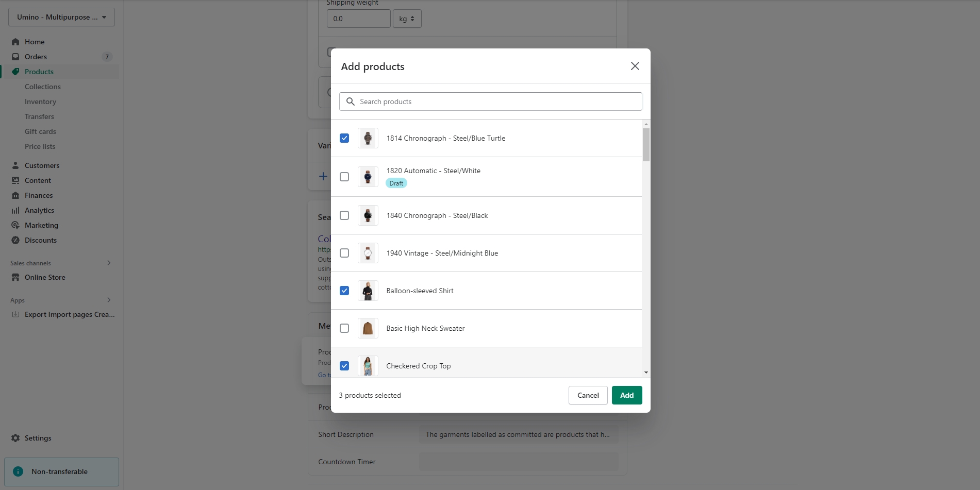This screenshot has height=490, width=980.
Task: Click the Orders inbox icon
Action: pos(15,57)
